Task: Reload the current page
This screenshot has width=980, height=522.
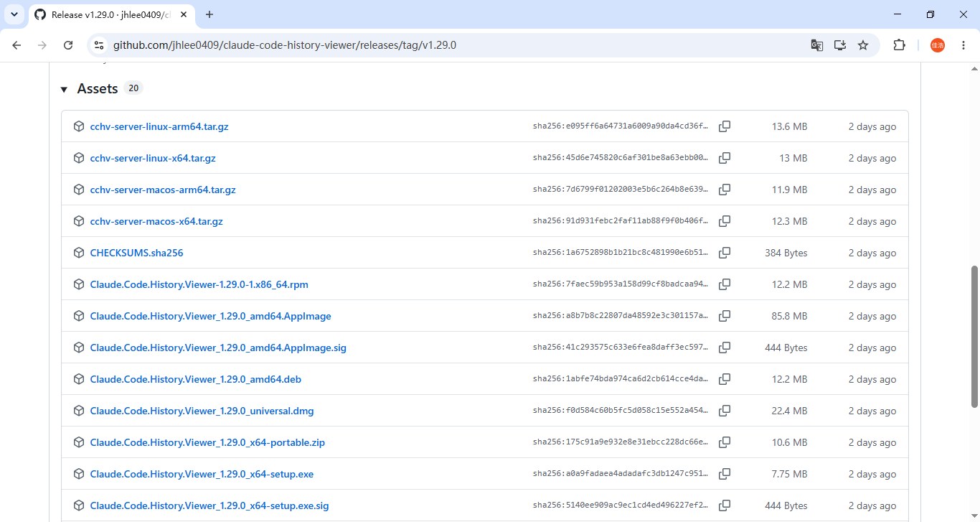Action: (68, 45)
